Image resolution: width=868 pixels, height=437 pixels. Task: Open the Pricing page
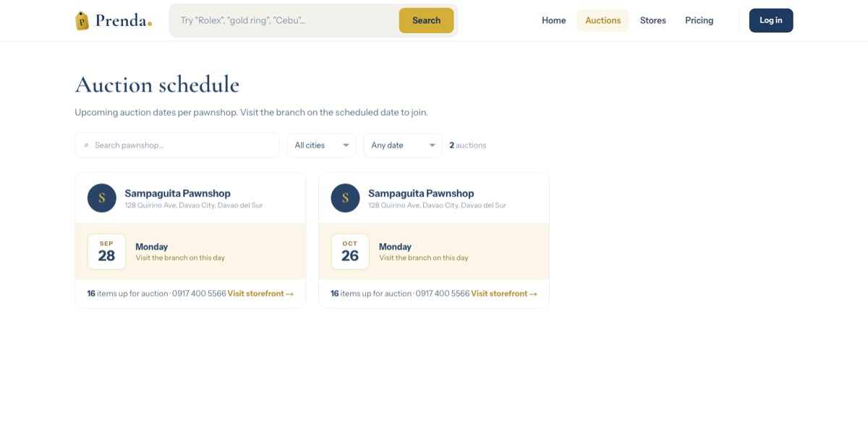pyautogui.click(x=699, y=20)
